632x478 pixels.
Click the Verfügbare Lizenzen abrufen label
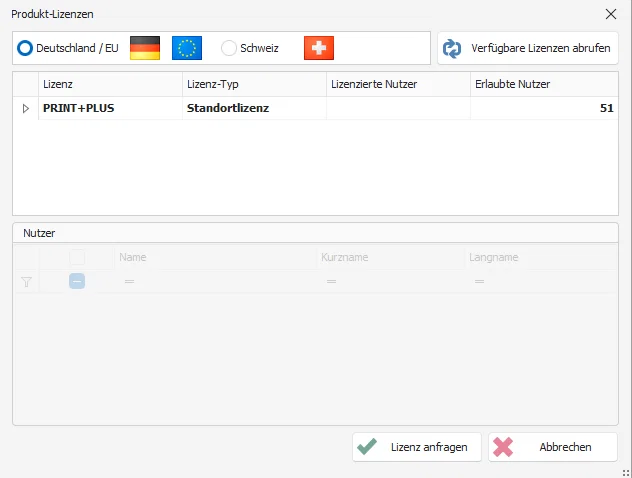541,48
